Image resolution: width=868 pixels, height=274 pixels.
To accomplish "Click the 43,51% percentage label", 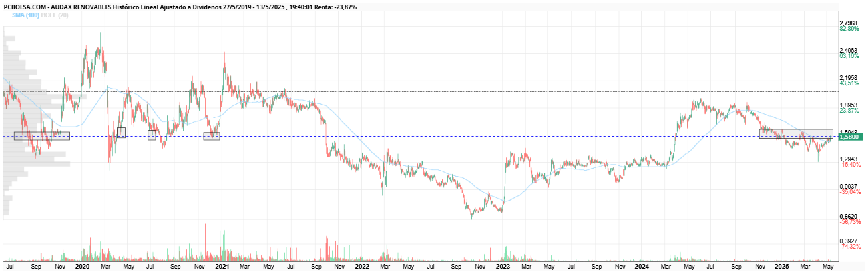I will tap(849, 83).
